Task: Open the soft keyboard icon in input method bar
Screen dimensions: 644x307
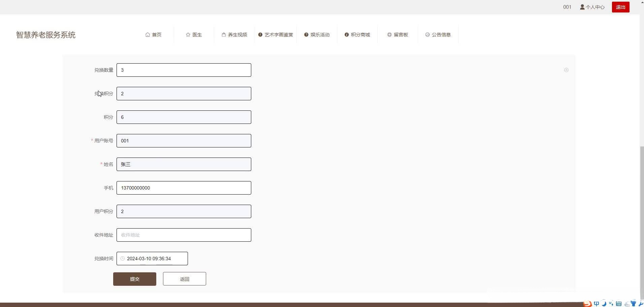Action: [619, 304]
